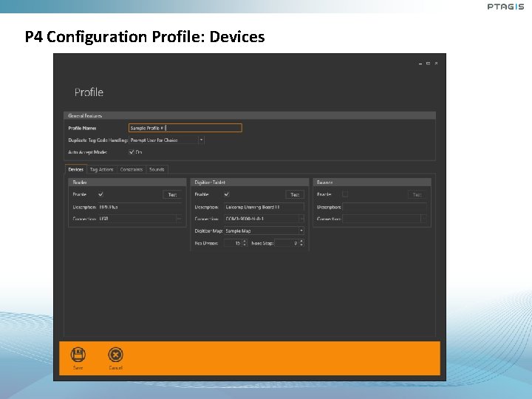Maximize the Profile window
This screenshot has width=532, height=399.
click(x=428, y=64)
